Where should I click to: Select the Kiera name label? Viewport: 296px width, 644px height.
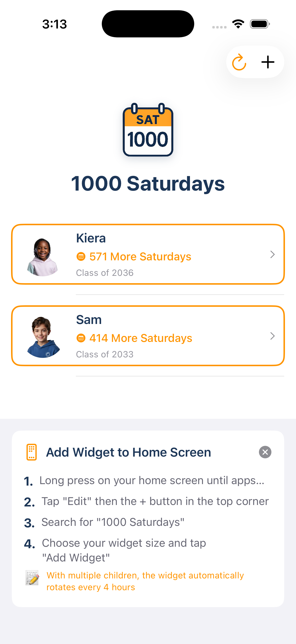click(91, 238)
